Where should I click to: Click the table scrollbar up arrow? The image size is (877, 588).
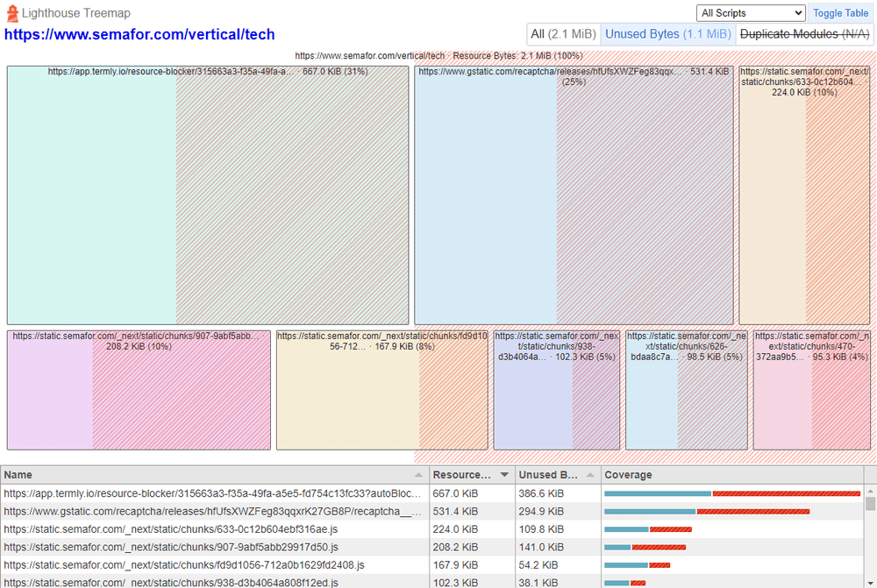pyautogui.click(x=870, y=491)
